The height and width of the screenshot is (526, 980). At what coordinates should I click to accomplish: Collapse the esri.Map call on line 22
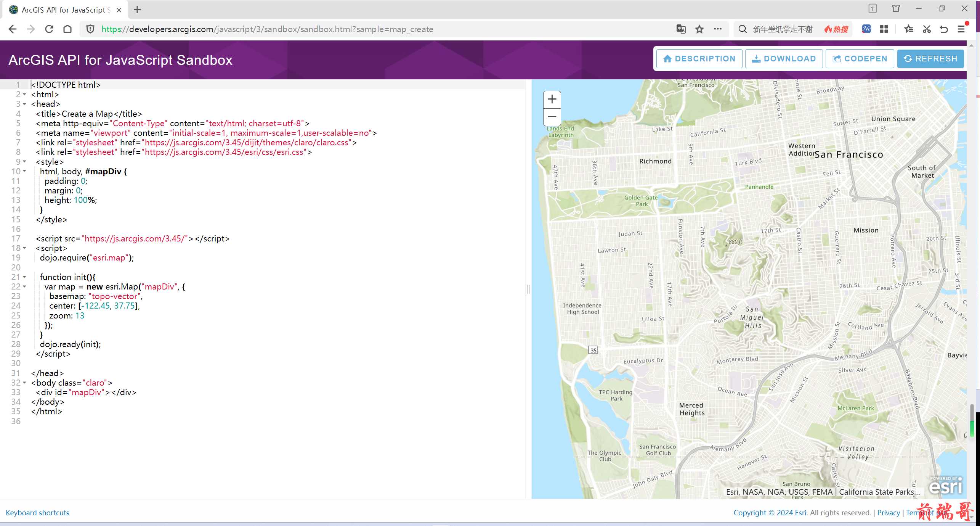click(x=24, y=286)
